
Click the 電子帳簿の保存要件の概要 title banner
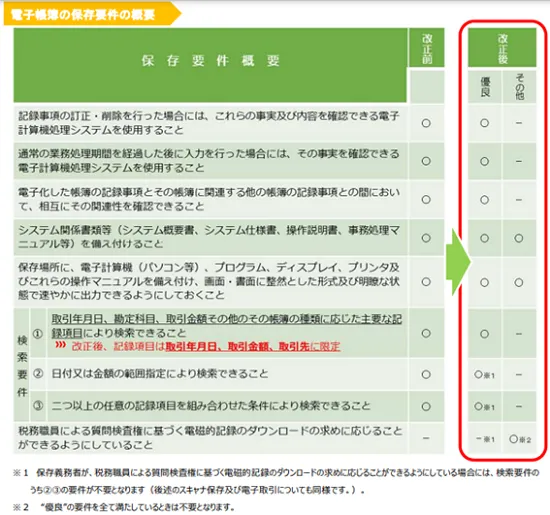pos(92,14)
